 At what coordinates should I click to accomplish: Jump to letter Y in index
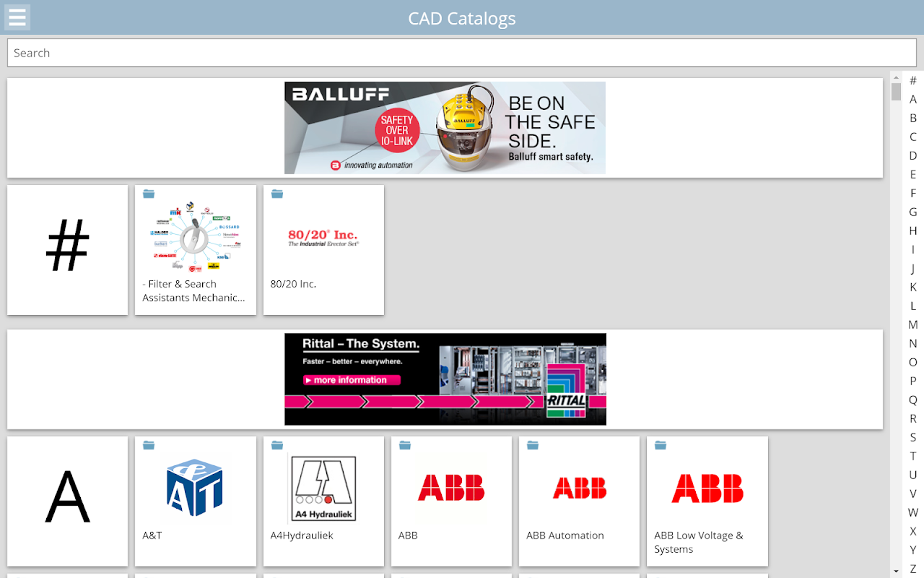tap(913, 550)
